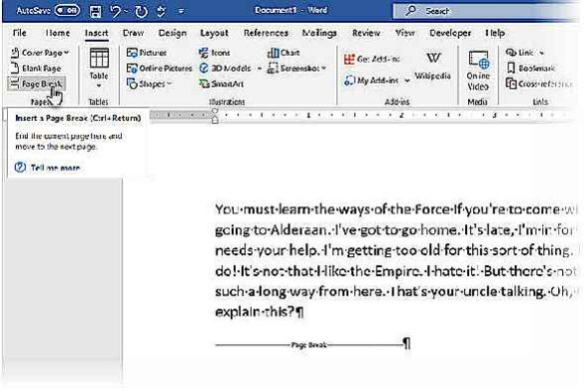This screenshot has height=392, width=584.
Task: Click Get Add-ins
Action: click(372, 59)
